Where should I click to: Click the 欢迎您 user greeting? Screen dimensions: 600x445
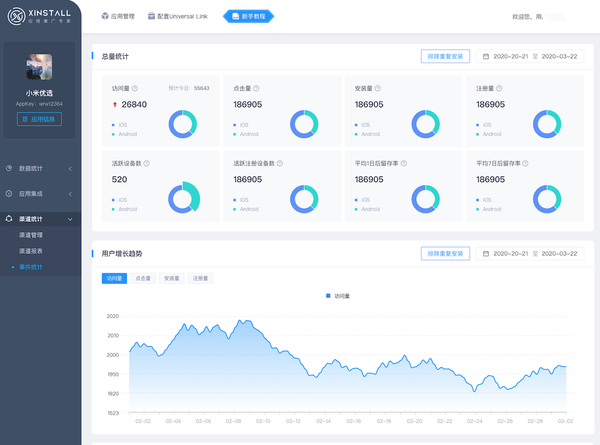point(527,16)
